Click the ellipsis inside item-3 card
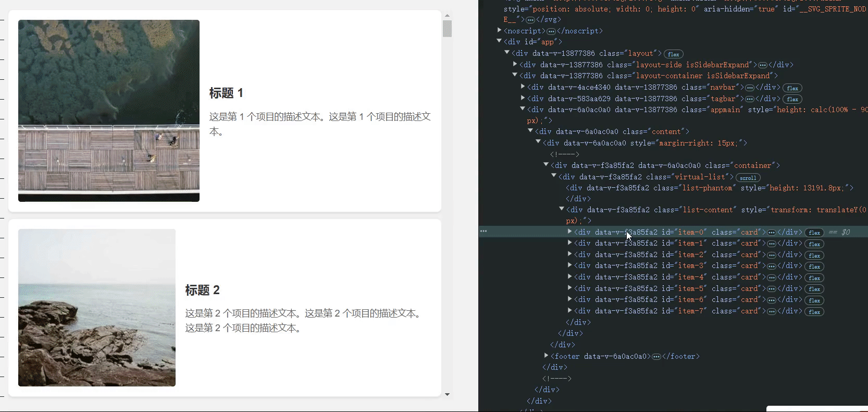Viewport: 868px width, 412px height. 772,266
